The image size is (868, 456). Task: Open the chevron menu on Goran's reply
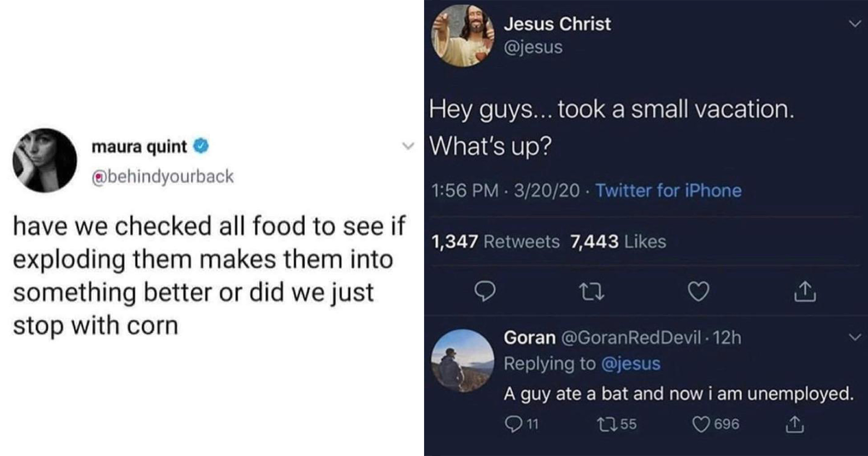tap(854, 337)
